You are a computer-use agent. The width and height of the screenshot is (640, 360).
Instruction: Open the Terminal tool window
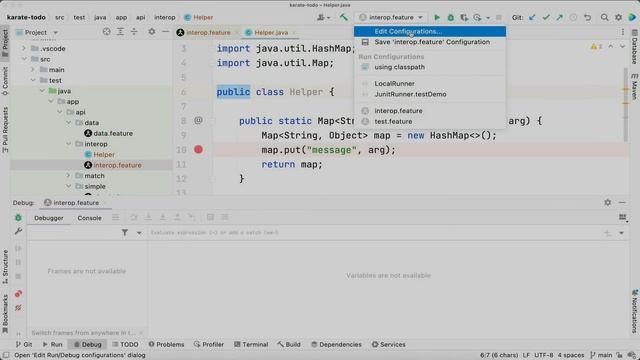[251, 344]
